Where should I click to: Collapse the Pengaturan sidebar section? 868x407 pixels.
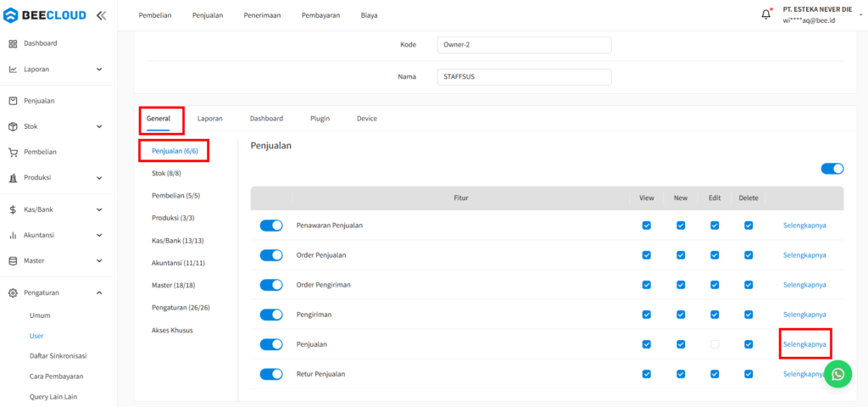(x=99, y=293)
